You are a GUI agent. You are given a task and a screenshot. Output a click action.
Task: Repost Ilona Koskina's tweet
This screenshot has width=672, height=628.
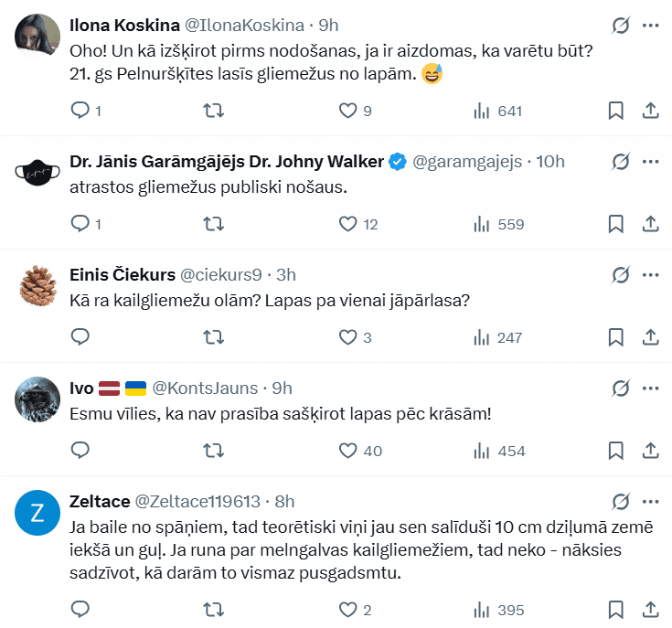(x=212, y=111)
